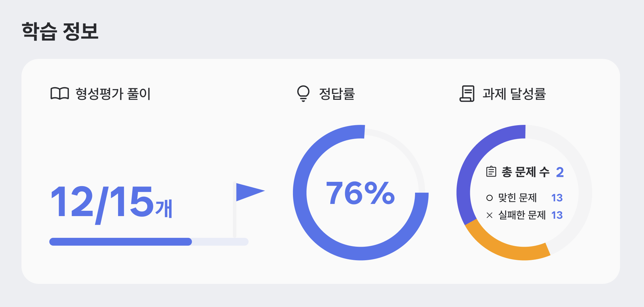Click the X icon beside 실패한 문제

coord(489,215)
